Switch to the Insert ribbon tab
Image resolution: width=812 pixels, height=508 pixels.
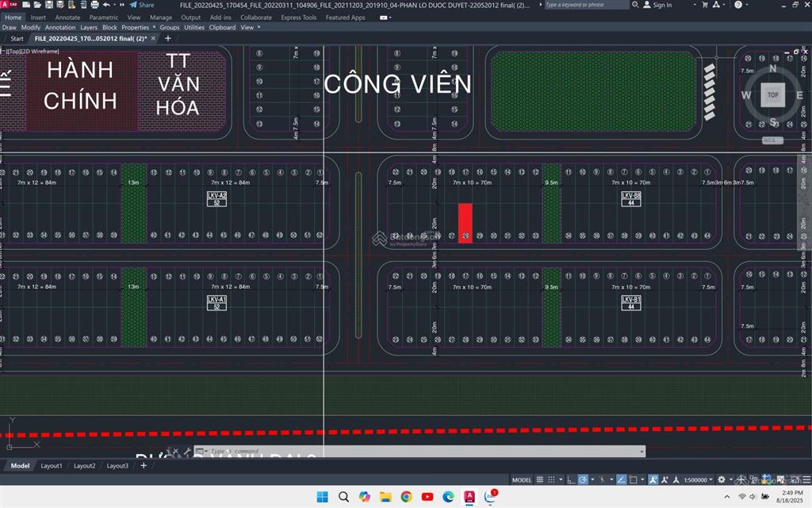pyautogui.click(x=38, y=17)
